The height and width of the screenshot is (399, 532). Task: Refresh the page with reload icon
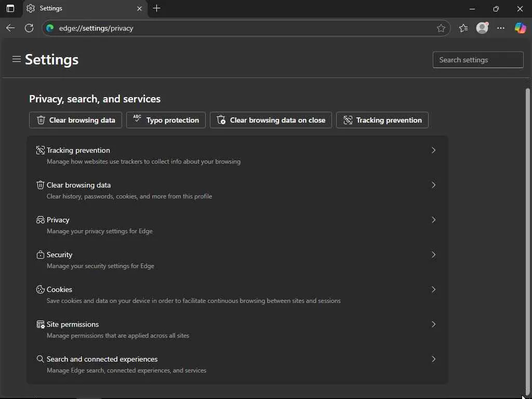(29, 28)
